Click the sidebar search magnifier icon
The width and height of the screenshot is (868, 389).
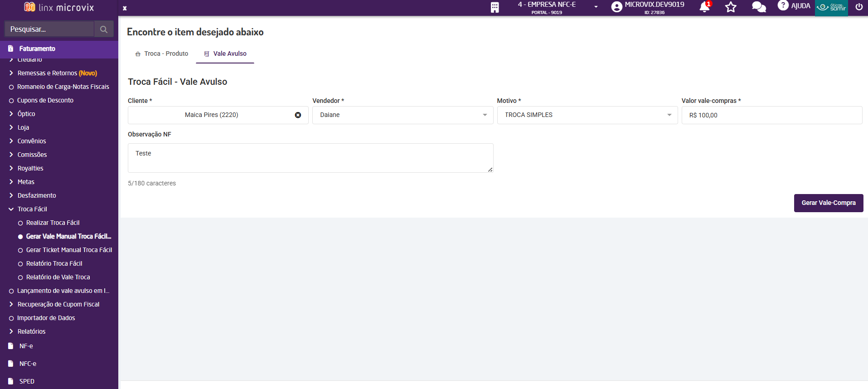click(104, 29)
